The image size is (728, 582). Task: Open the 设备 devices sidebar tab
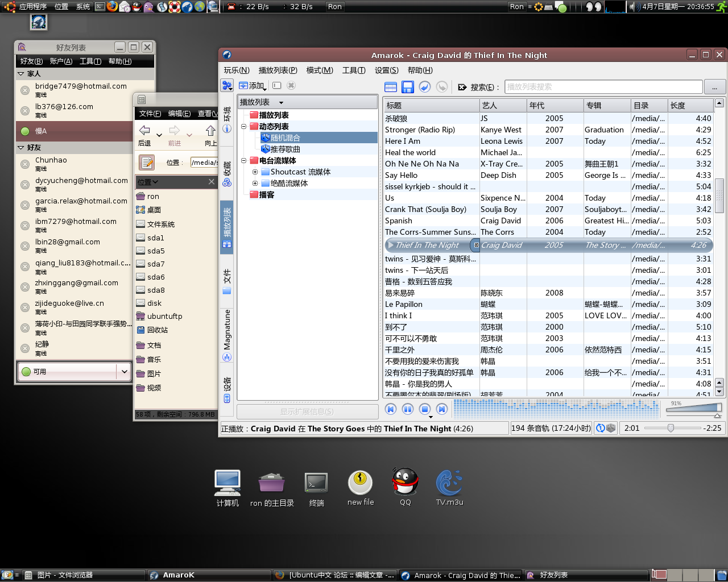pyautogui.click(x=227, y=389)
